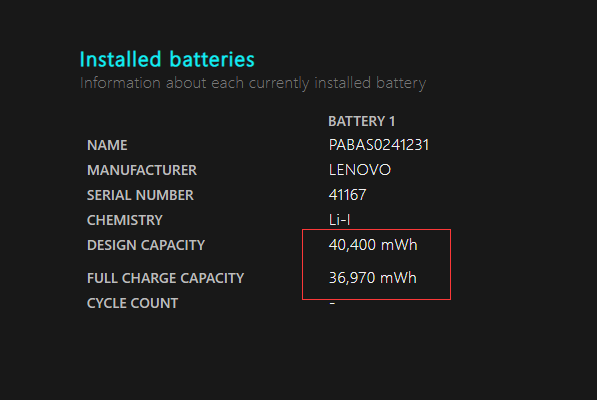Screen dimensions: 597x400
Task: Select the 36,970 mWh full charge value
Action: click(x=372, y=278)
